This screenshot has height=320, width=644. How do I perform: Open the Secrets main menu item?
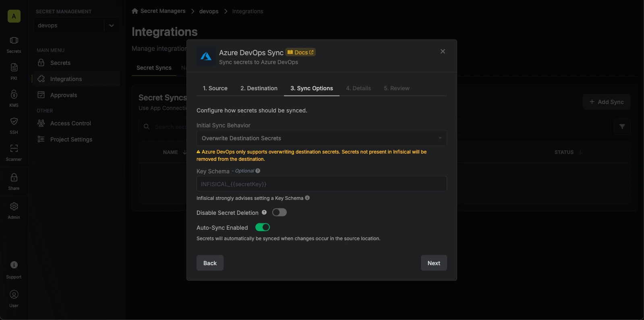pyautogui.click(x=77, y=63)
